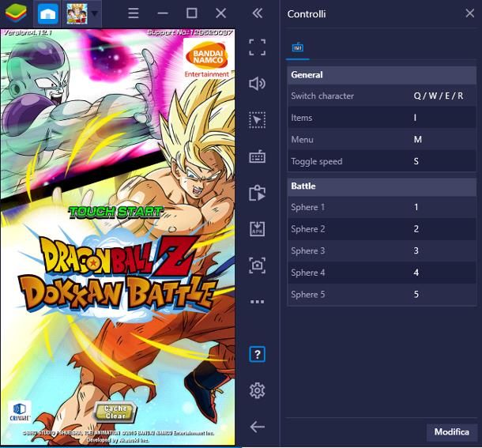The width and height of the screenshot is (482, 448).
Task: Select the Items control row
Action: (382, 118)
